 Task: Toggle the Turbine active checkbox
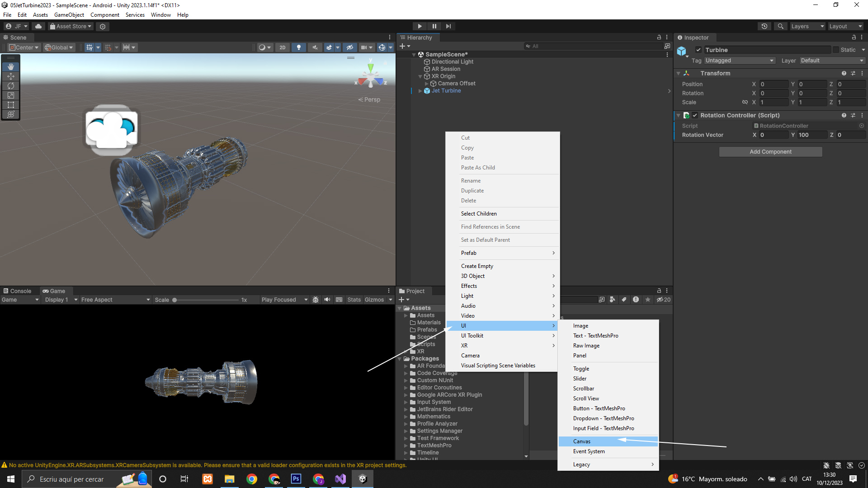tap(698, 50)
